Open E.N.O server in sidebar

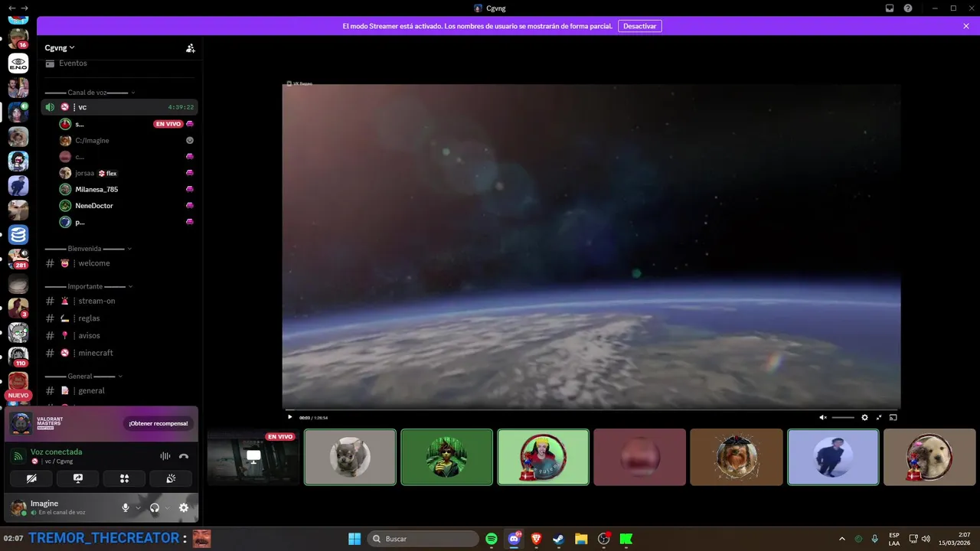point(18,64)
